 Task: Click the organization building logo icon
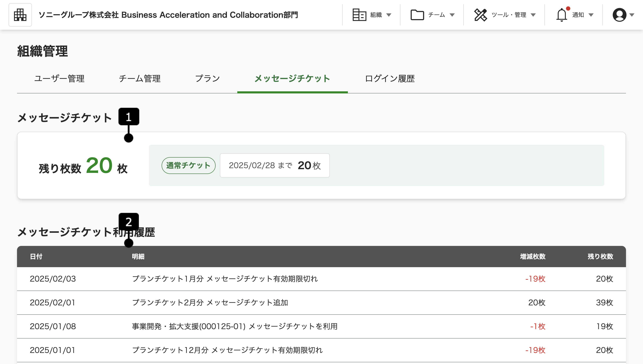pyautogui.click(x=20, y=15)
